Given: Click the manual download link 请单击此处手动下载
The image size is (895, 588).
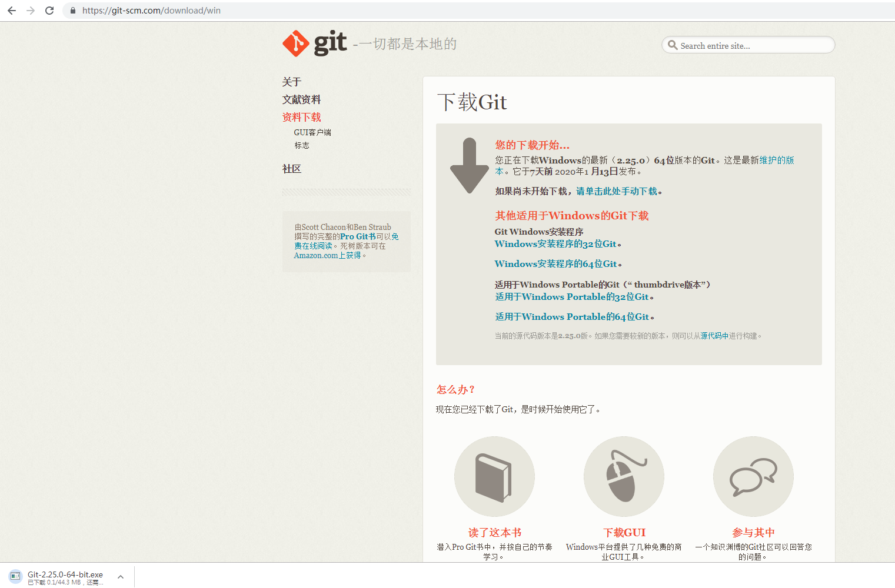Looking at the screenshot, I should (617, 191).
